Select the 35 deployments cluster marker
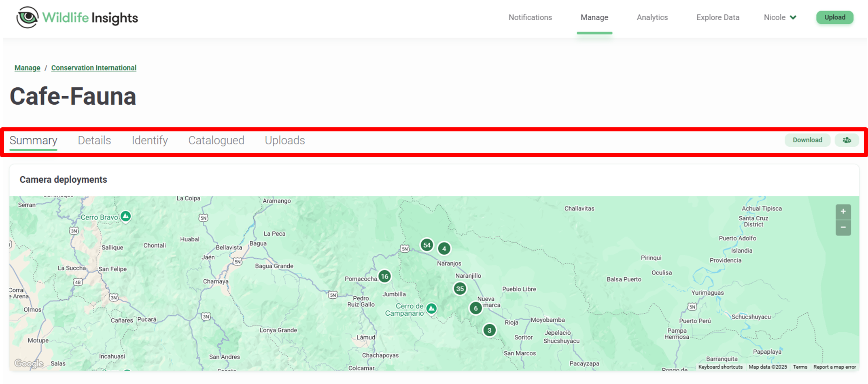The width and height of the screenshot is (868, 384). tap(460, 289)
